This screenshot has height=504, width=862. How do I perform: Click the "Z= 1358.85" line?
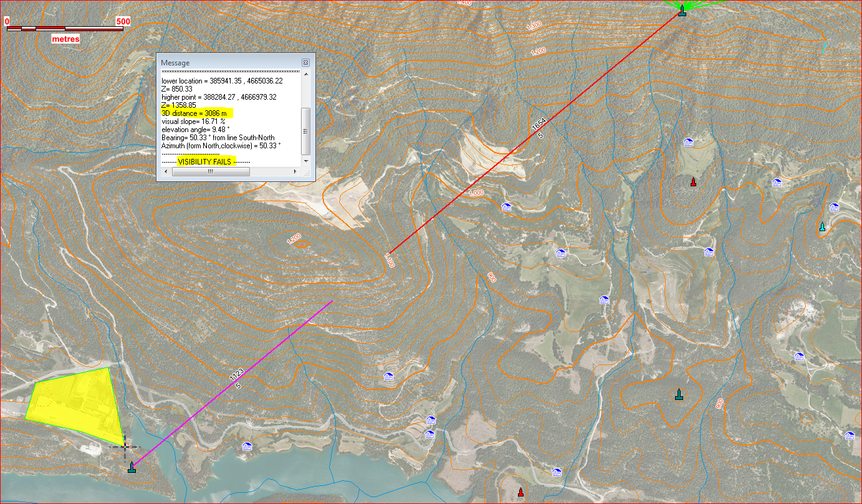[178, 105]
